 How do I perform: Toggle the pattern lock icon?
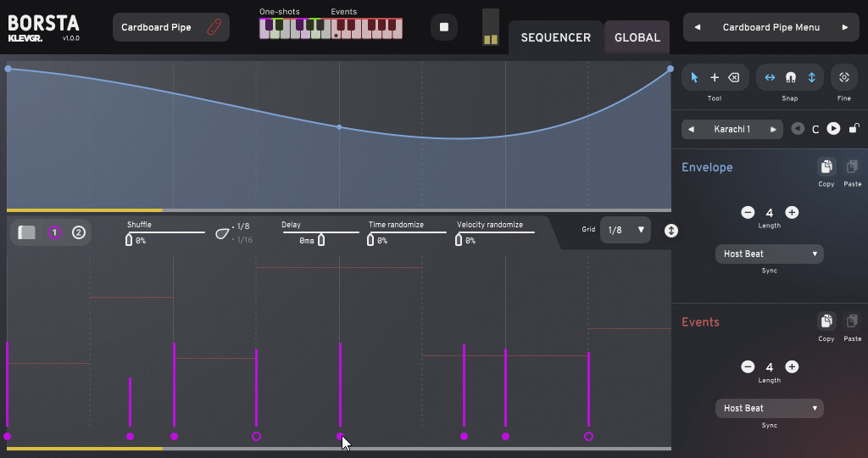point(854,128)
